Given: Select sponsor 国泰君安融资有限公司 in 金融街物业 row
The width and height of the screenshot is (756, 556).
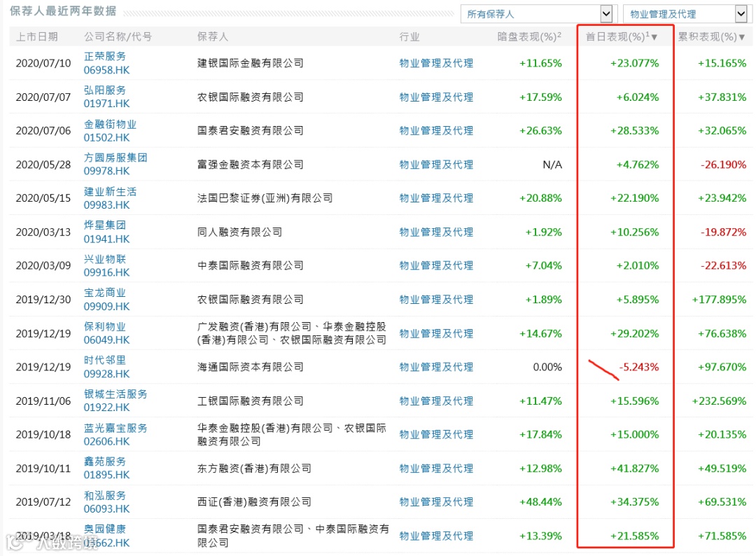Looking at the screenshot, I should point(250,131).
